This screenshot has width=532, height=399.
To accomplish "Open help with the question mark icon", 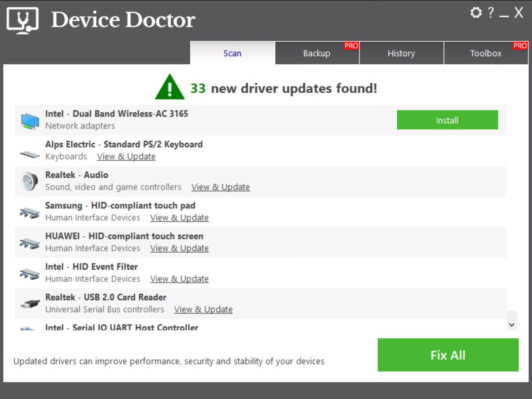I will pos(490,12).
